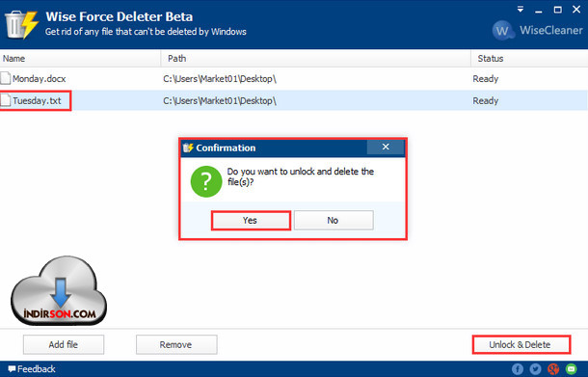Cancel deletion with the No button
The image size is (588, 377).
pos(334,220)
